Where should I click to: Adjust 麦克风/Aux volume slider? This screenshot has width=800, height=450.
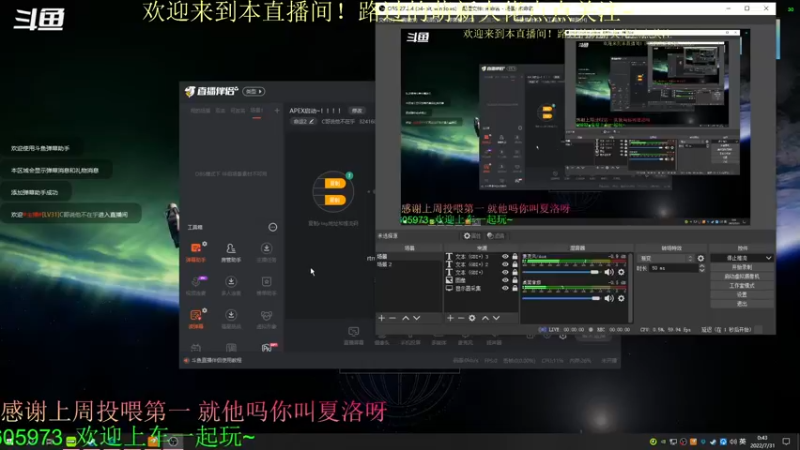pyautogui.click(x=561, y=272)
